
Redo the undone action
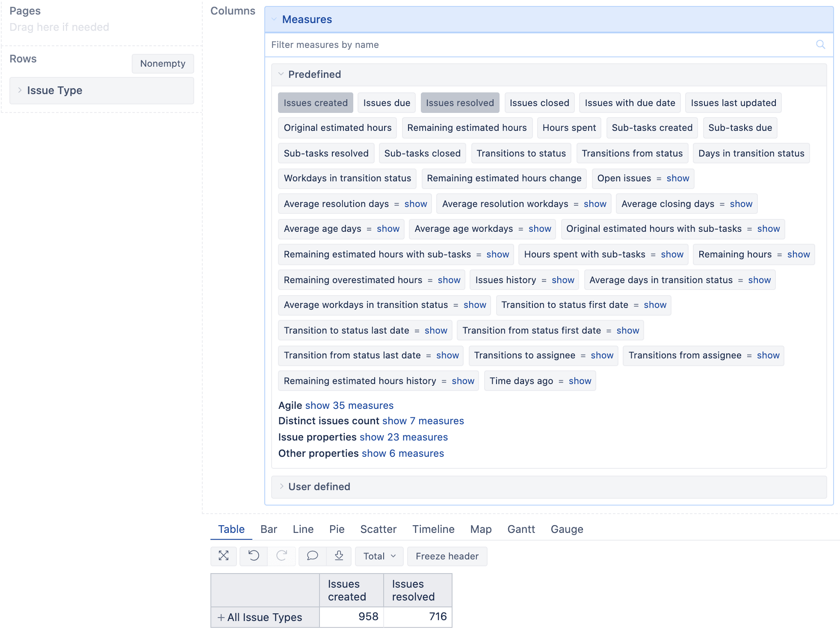(x=282, y=556)
